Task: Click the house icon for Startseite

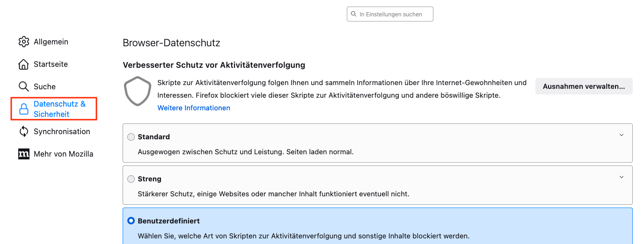Action: [23, 64]
